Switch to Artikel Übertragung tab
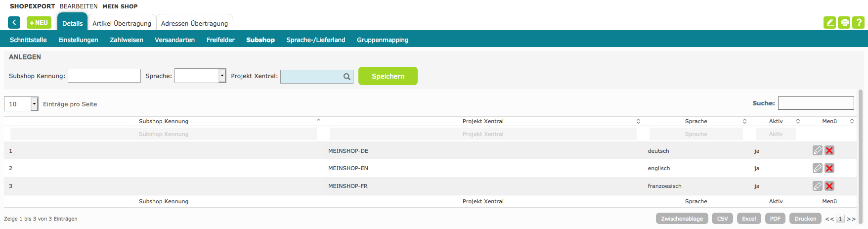This screenshot has width=868, height=229. [122, 23]
